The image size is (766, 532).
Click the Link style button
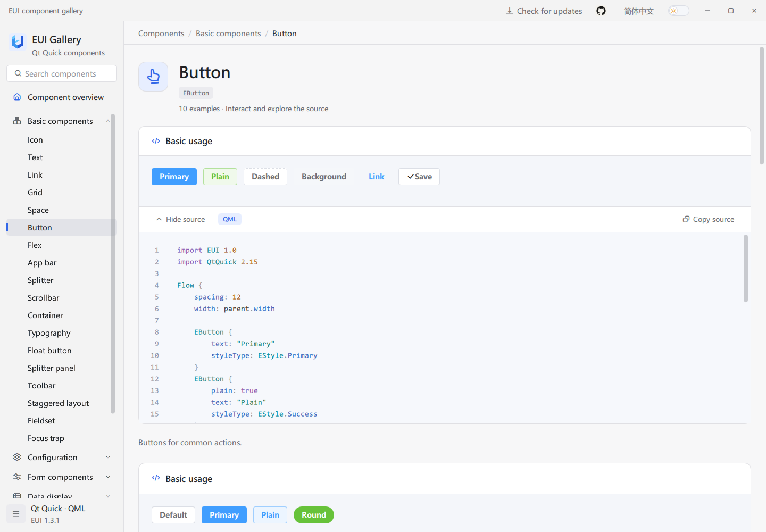coord(377,177)
